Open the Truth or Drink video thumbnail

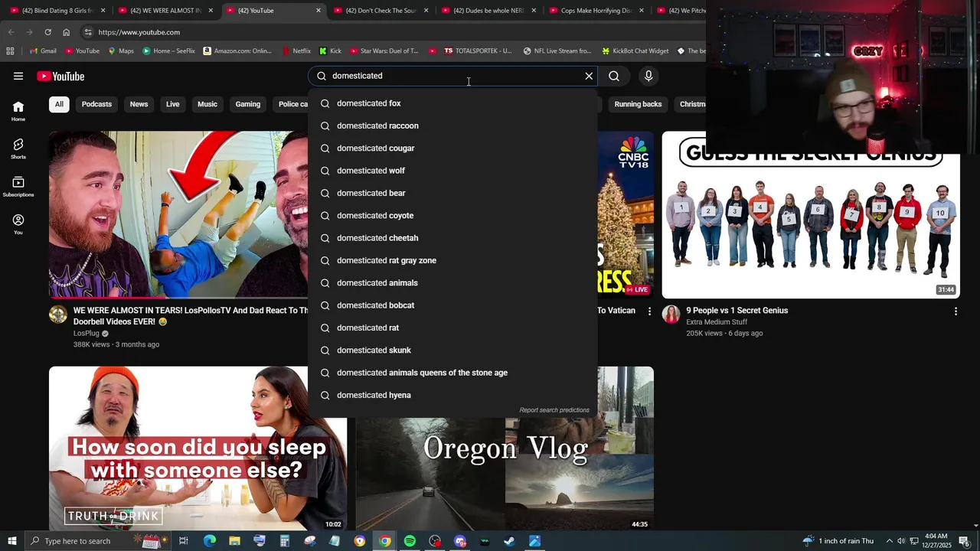[198, 448]
